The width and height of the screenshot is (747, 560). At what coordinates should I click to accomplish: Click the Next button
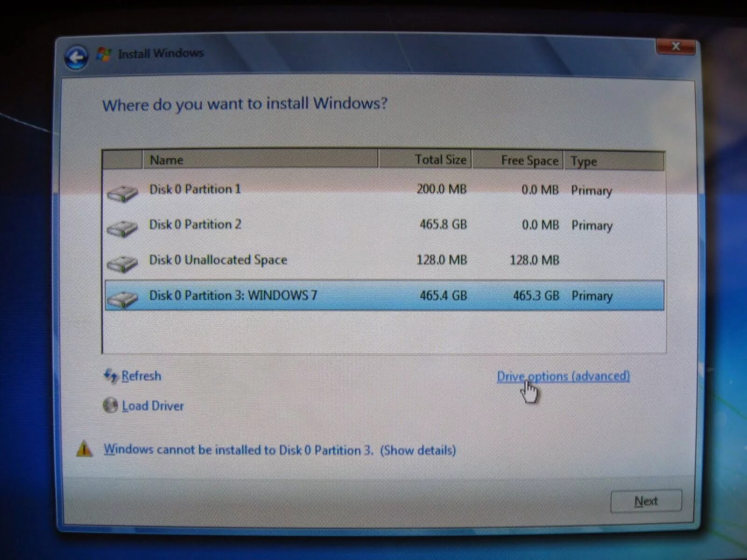point(646,501)
